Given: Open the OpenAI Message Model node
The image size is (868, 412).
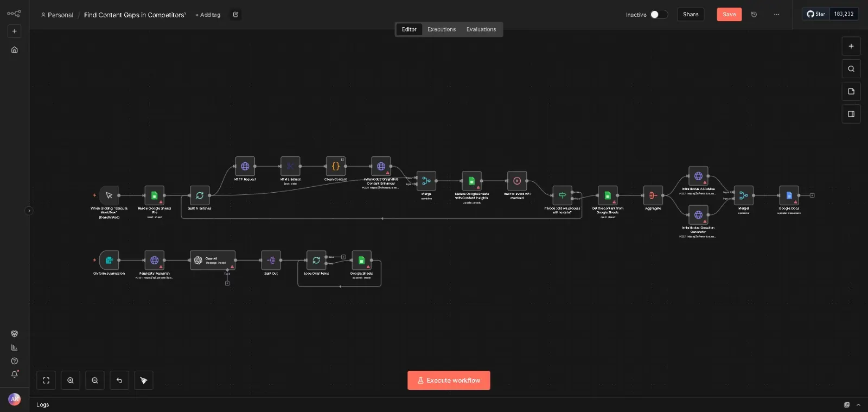Looking at the screenshot, I should pos(213,260).
